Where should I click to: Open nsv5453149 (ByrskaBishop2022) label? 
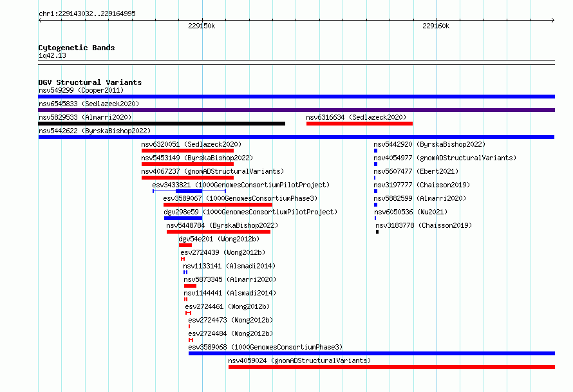pos(197,158)
